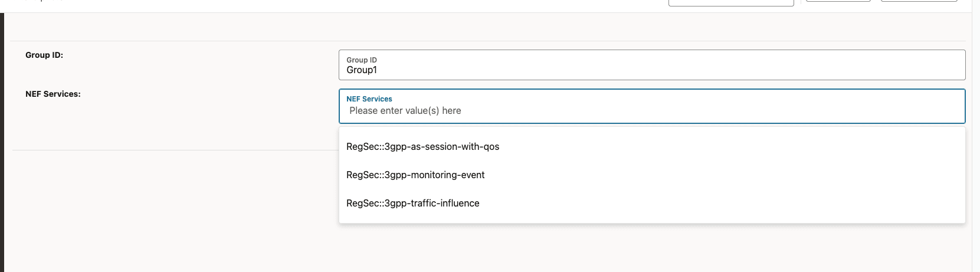Click the "Group1" value text
Viewport: 980px width, 272px height.
tap(362, 70)
